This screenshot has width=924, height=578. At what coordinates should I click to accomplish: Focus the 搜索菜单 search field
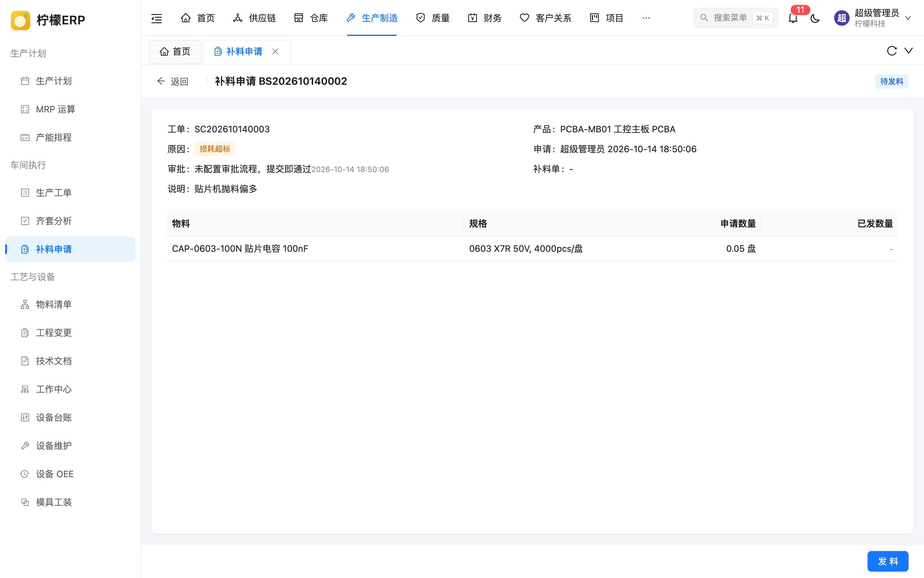click(735, 18)
